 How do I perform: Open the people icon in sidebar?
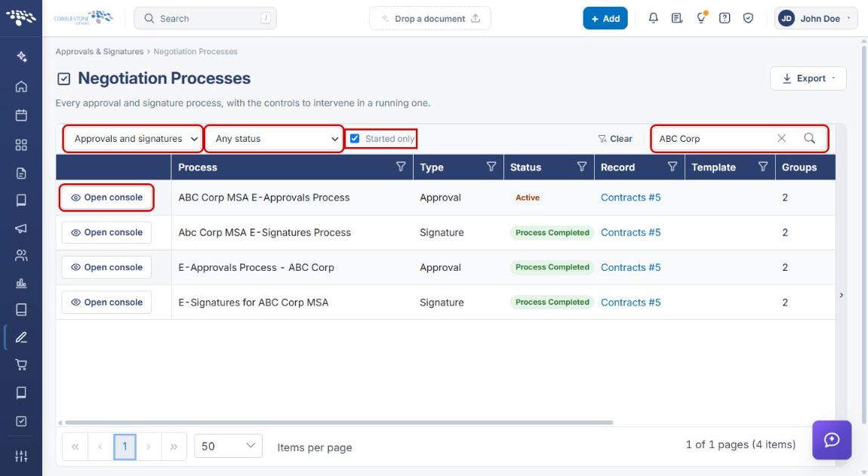(x=21, y=255)
